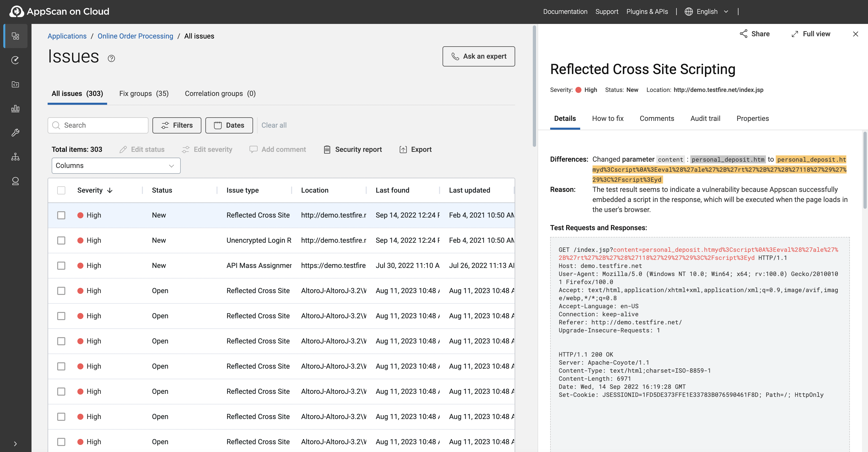This screenshot has height=452, width=868.
Task: Sort by Severity using the down arrow
Action: click(x=110, y=190)
